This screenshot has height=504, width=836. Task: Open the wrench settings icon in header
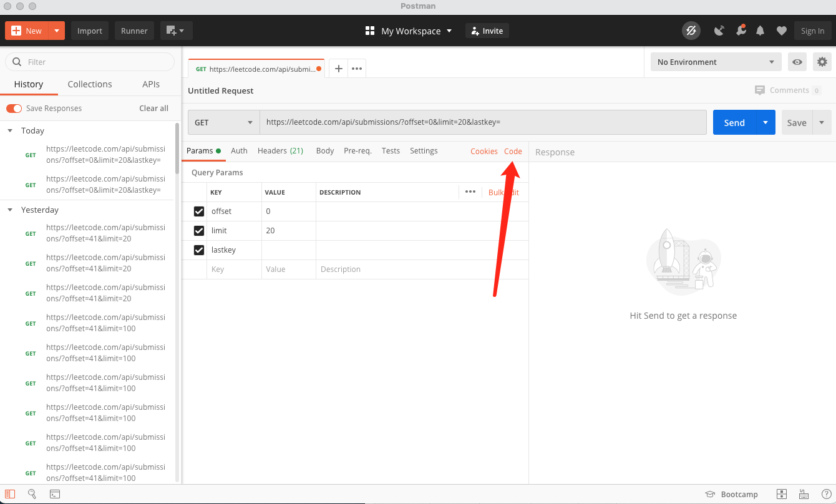point(741,30)
